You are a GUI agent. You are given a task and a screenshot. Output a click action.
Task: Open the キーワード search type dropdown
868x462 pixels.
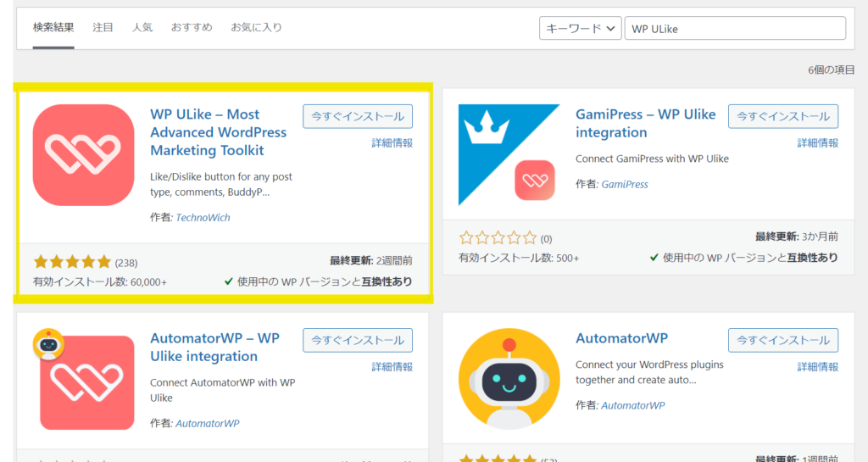click(x=580, y=28)
